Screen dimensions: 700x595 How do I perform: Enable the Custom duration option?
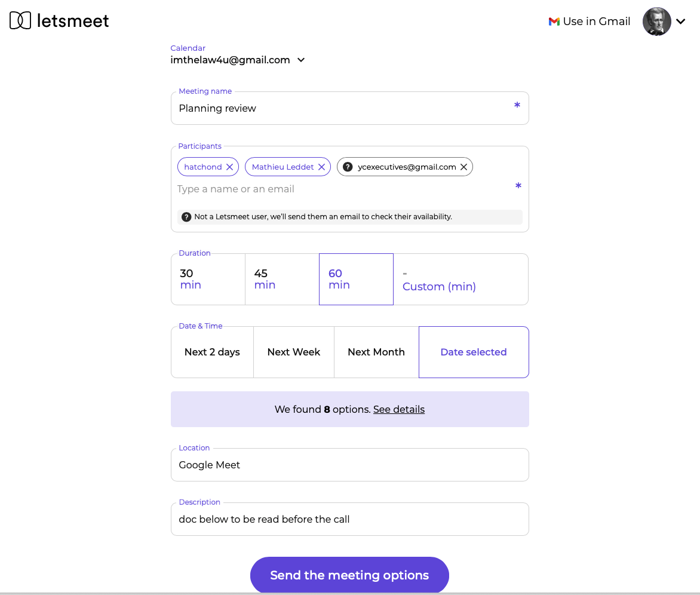pyautogui.click(x=439, y=287)
